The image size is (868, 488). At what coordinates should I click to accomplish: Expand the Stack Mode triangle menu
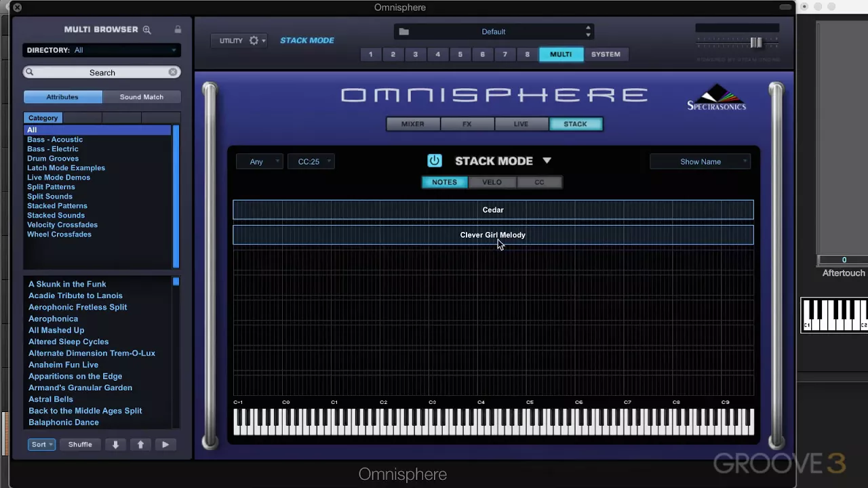(x=547, y=161)
